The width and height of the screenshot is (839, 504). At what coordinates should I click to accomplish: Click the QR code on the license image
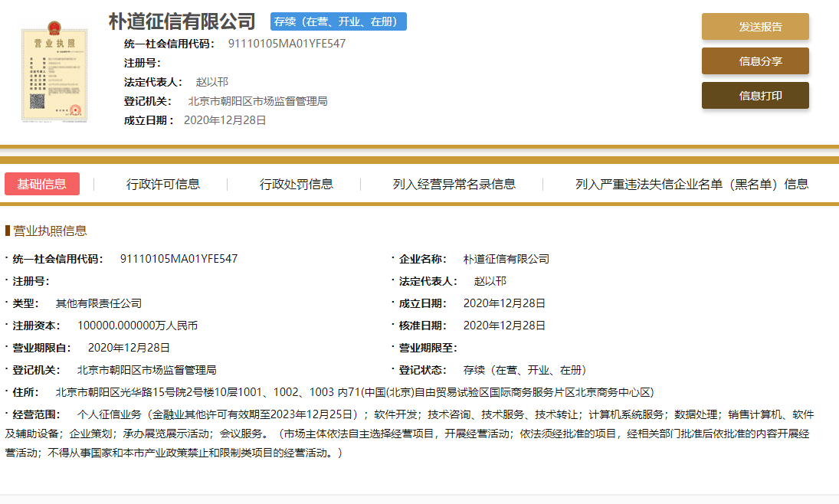35,99
